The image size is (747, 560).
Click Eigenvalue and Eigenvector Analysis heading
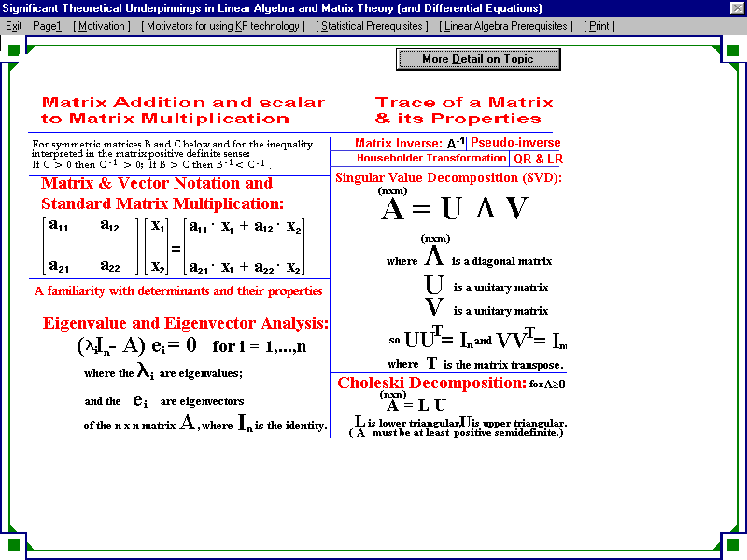click(185, 323)
